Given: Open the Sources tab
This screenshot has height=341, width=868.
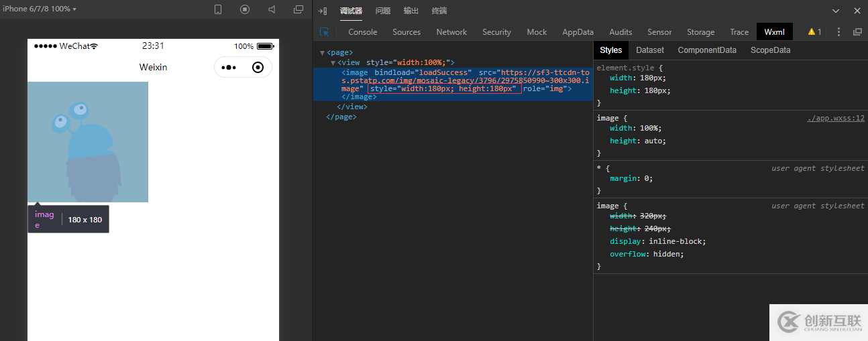Looking at the screenshot, I should (x=406, y=31).
